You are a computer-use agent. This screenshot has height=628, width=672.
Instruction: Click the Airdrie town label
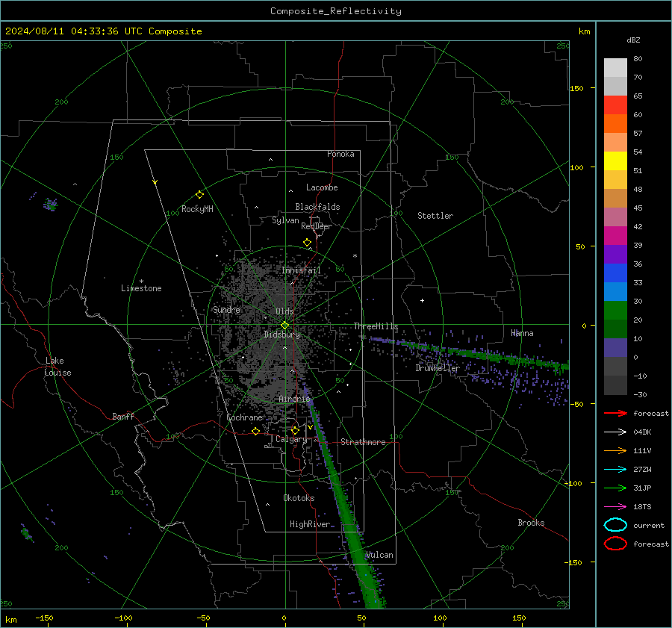(x=294, y=399)
